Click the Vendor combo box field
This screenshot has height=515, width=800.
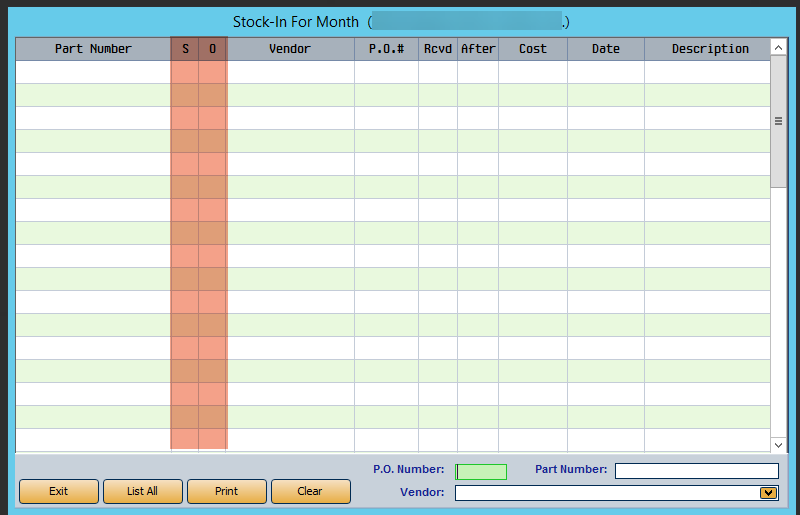point(606,492)
